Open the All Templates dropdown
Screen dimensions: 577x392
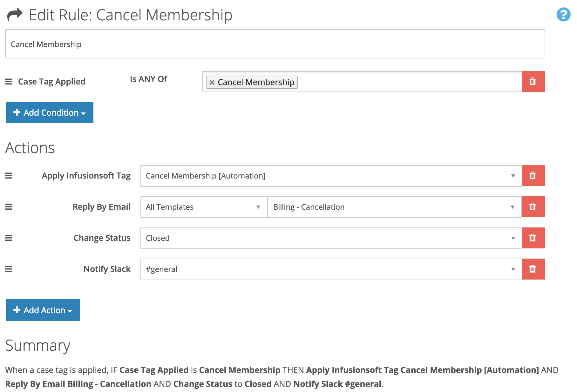204,207
